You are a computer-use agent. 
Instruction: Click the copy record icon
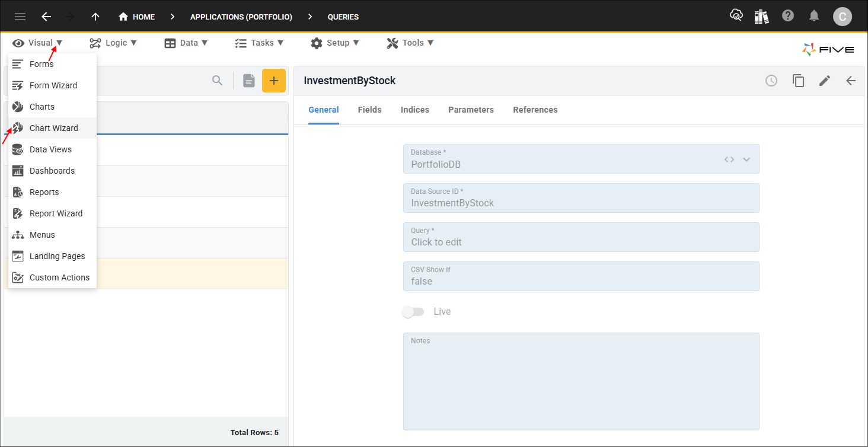click(799, 81)
